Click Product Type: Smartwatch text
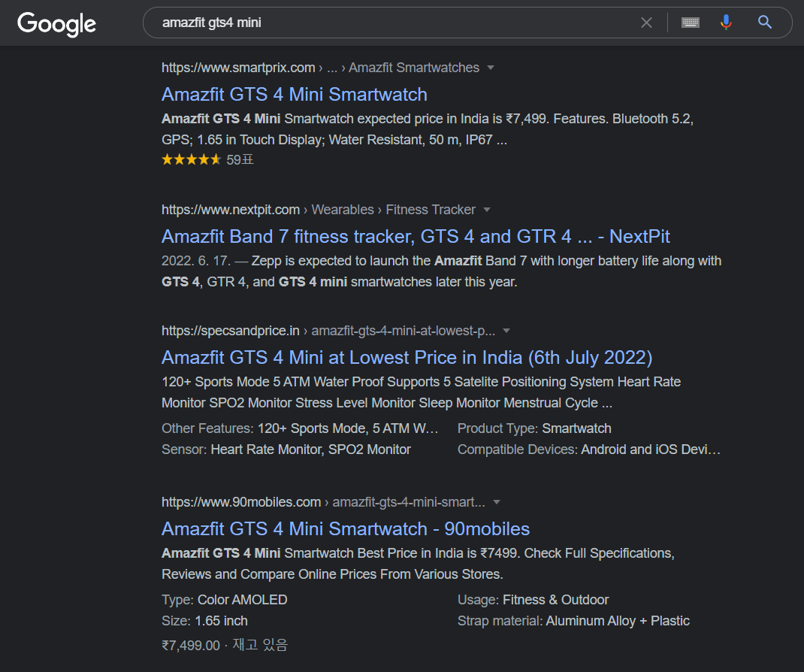Image resolution: width=804 pixels, height=672 pixels. pos(534,428)
